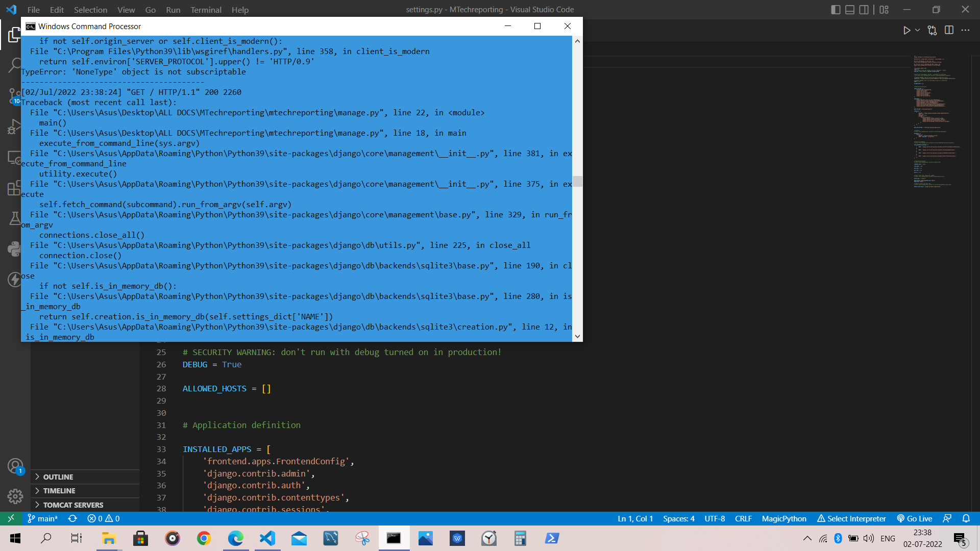
Task: Click Select Interpreter in status bar
Action: [851, 519]
